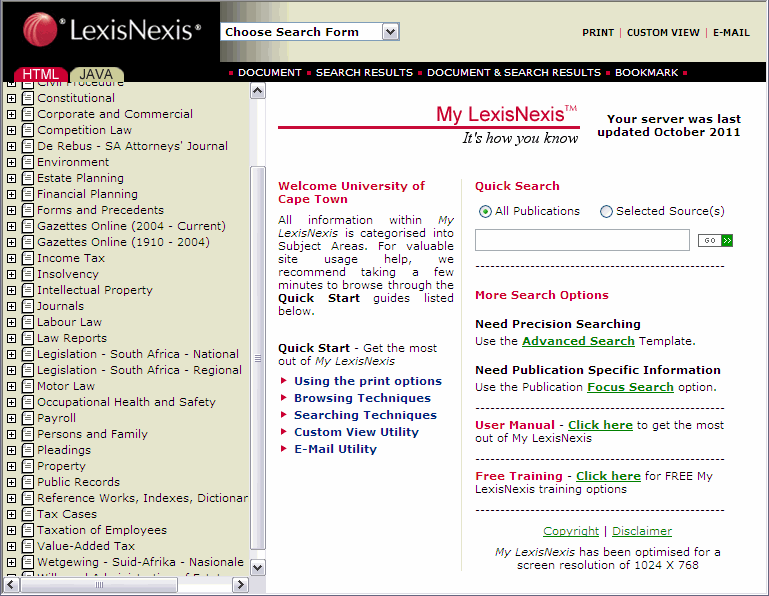Click the document icon beside Public Records
The image size is (769, 596).
(x=28, y=482)
